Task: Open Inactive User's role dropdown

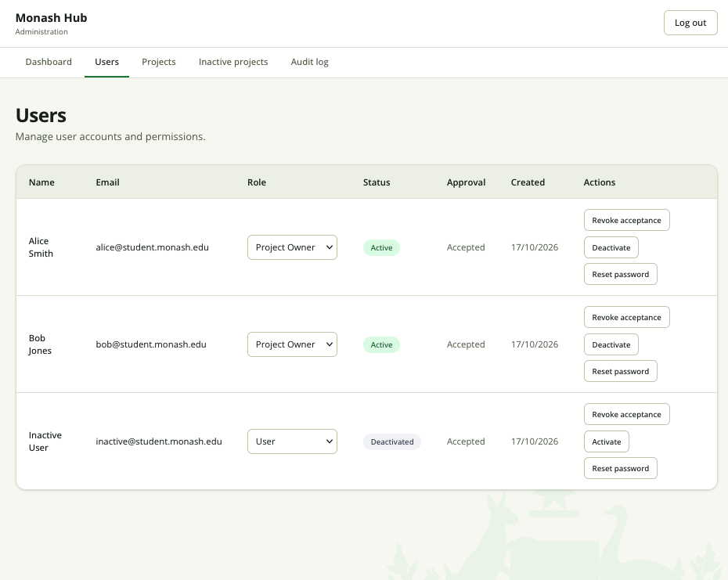Action: [x=292, y=441]
